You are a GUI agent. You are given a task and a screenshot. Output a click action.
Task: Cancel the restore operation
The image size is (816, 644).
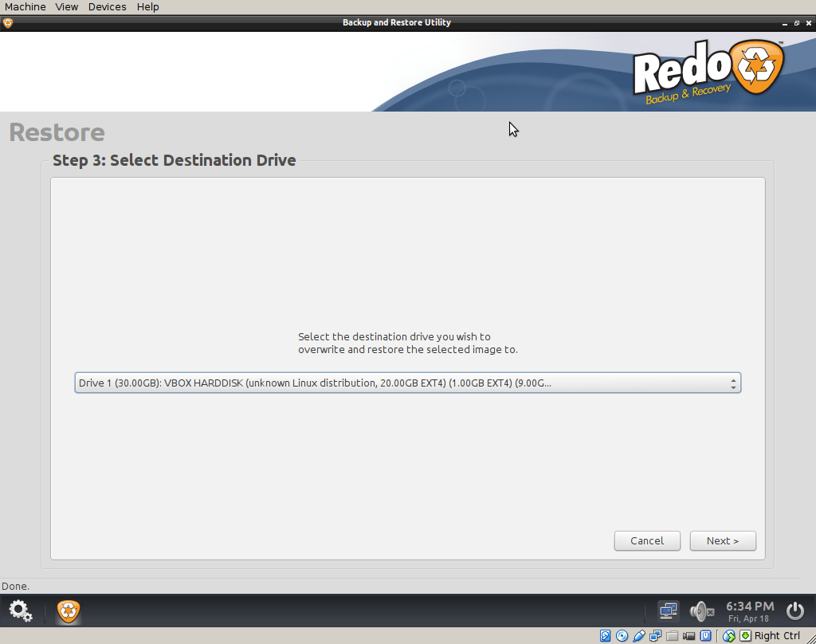(646, 540)
